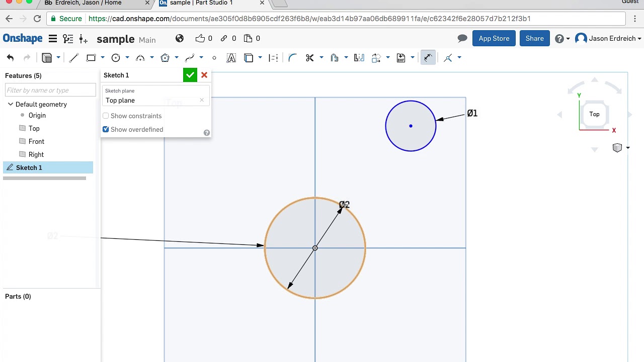Uncheck Show overdefined checkbox
644x362 pixels.
(106, 130)
